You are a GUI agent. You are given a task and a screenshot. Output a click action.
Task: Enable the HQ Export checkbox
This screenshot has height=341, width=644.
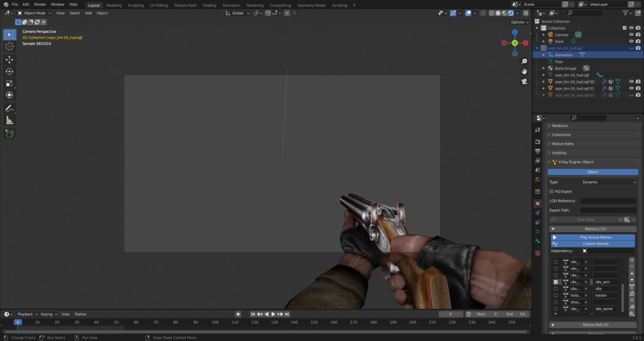click(551, 192)
